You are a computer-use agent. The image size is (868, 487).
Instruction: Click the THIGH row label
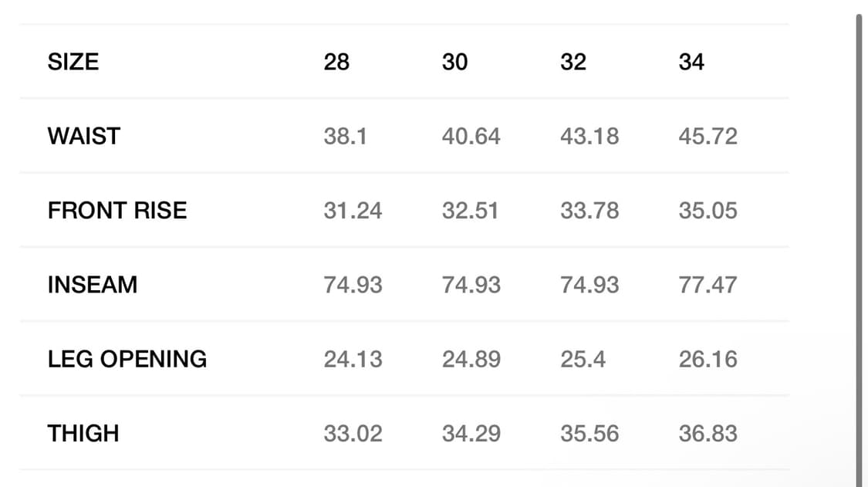click(83, 433)
